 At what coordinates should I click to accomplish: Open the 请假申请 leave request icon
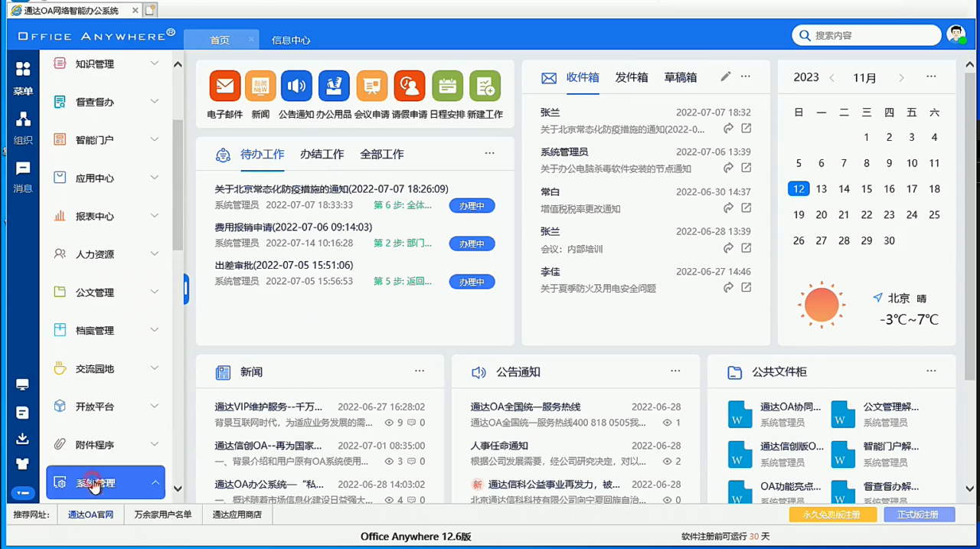pos(410,87)
